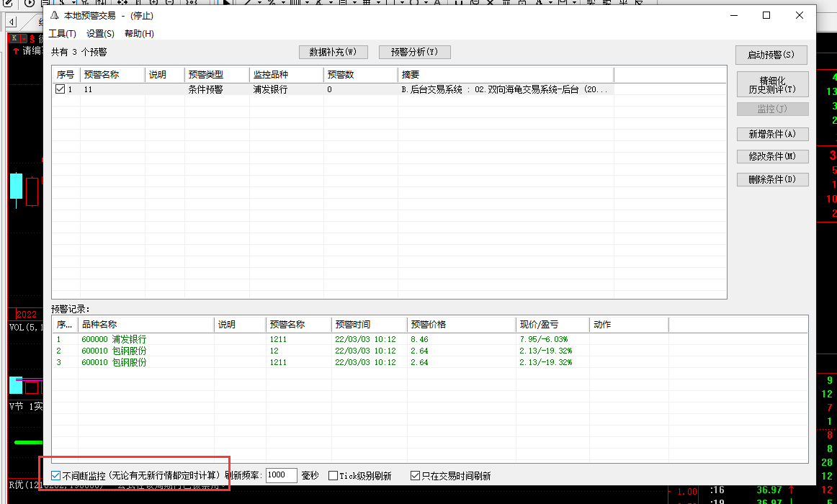Select record 600000 浦发银行
Image resolution: width=837 pixels, height=504 pixels.
[114, 339]
